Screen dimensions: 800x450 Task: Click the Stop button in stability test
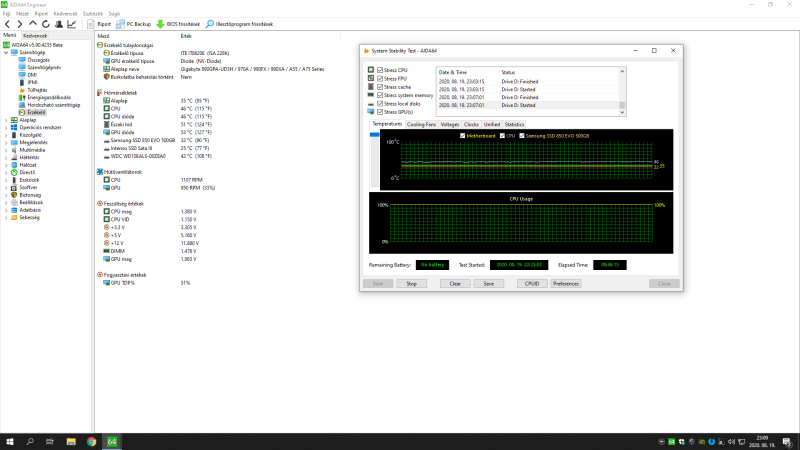[412, 284]
